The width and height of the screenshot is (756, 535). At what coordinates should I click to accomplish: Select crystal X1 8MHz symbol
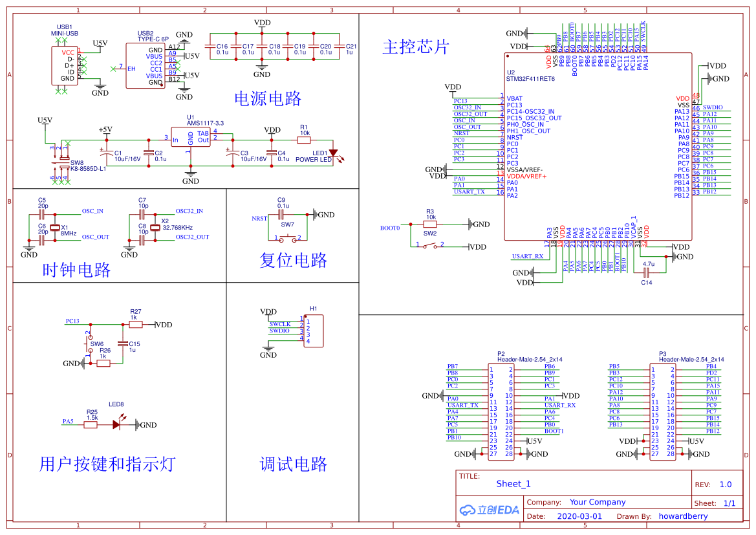[x=55, y=227]
